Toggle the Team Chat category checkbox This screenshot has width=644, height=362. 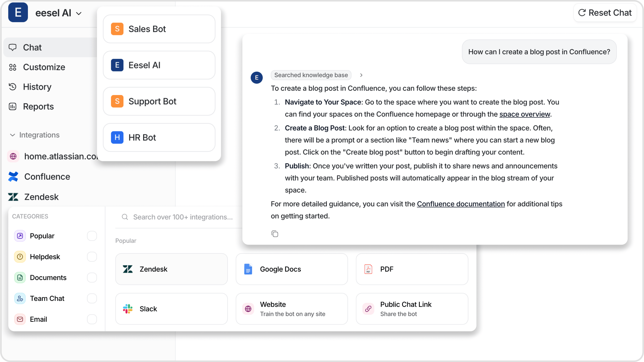click(92, 298)
